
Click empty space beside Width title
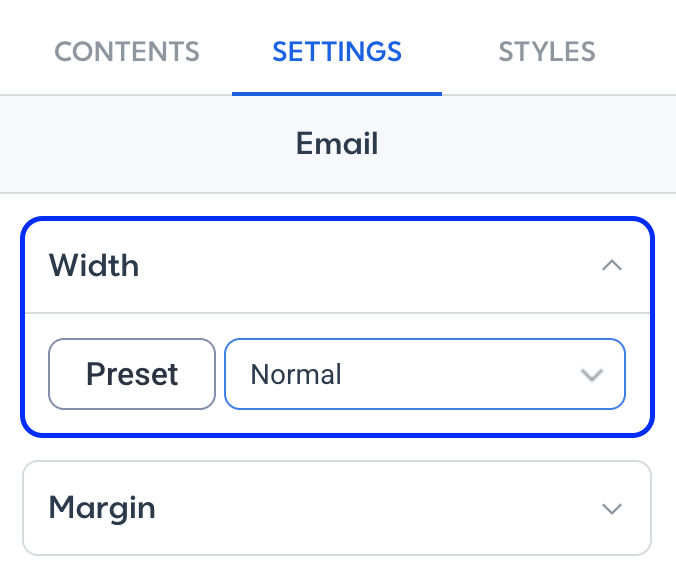(366, 266)
